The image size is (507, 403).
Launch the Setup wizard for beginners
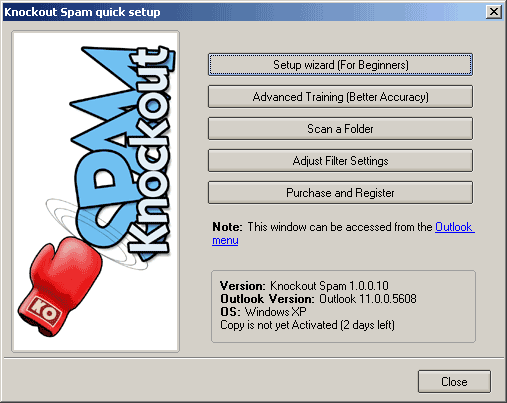(x=340, y=64)
